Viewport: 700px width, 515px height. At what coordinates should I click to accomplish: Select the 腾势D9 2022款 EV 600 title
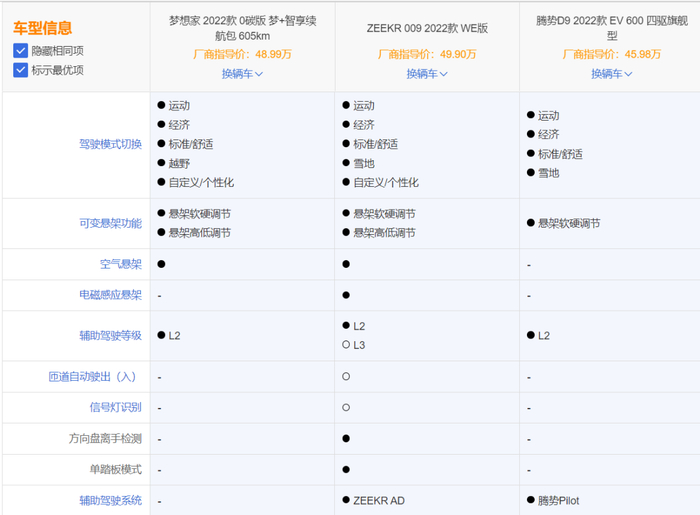(x=612, y=28)
